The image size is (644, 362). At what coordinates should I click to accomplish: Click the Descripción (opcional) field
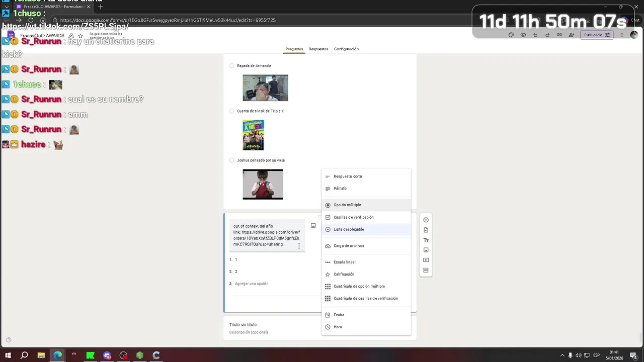[249, 332]
